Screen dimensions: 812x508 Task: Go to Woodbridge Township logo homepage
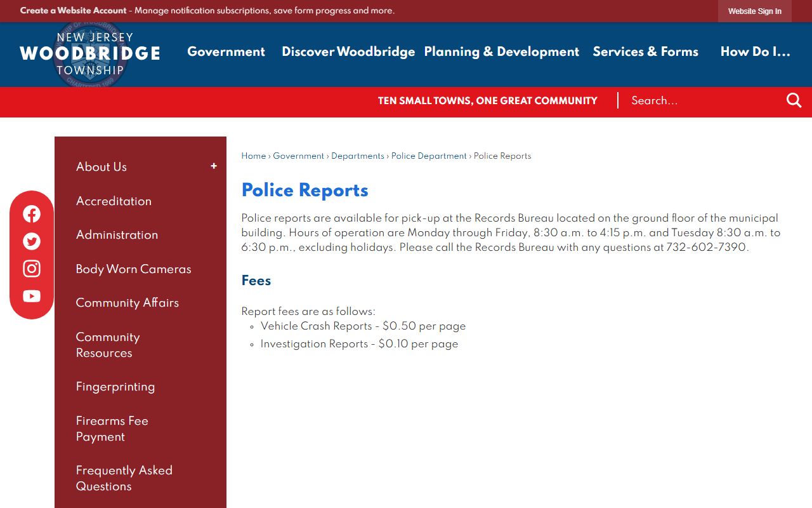click(x=90, y=54)
